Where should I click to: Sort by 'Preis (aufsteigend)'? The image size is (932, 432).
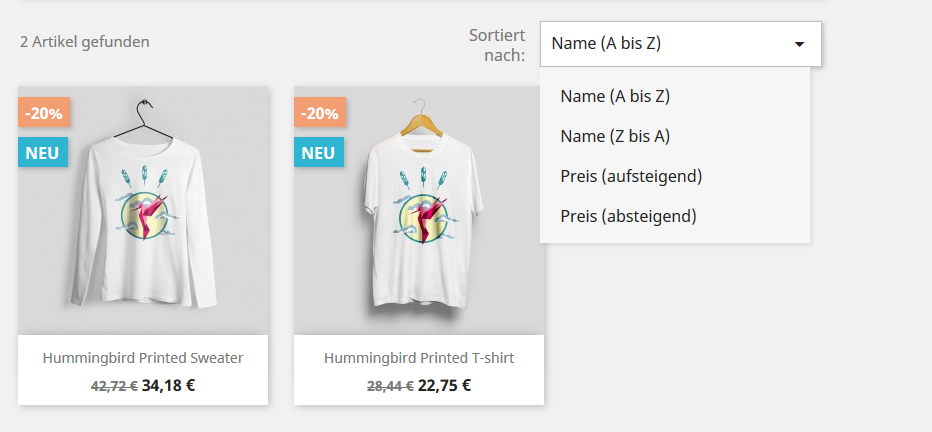coord(631,176)
